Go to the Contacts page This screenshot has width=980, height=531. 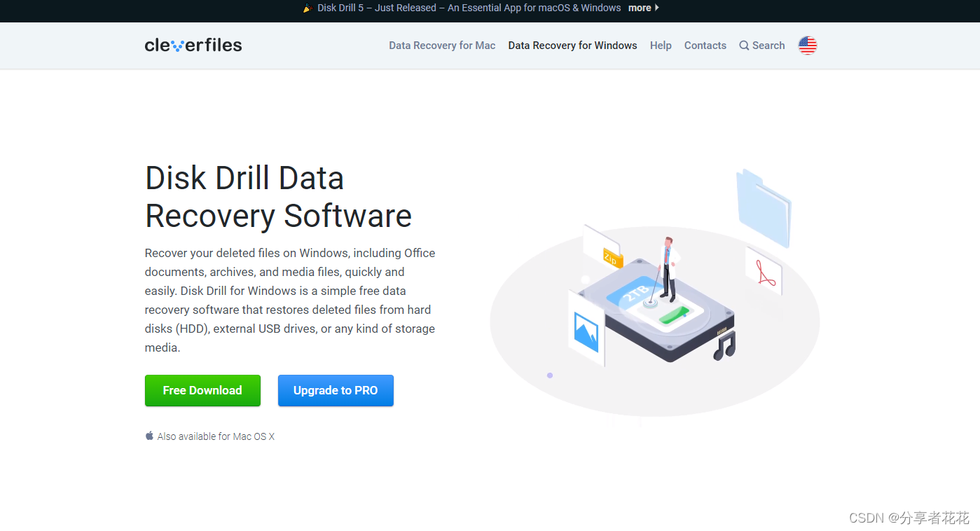(705, 46)
